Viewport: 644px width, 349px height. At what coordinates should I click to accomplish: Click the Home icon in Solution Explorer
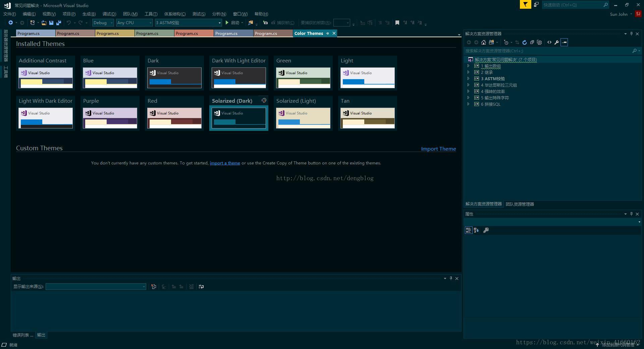pos(483,42)
